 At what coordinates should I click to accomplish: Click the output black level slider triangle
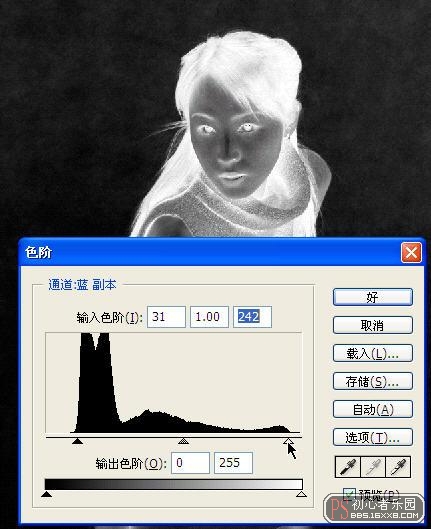(47, 494)
